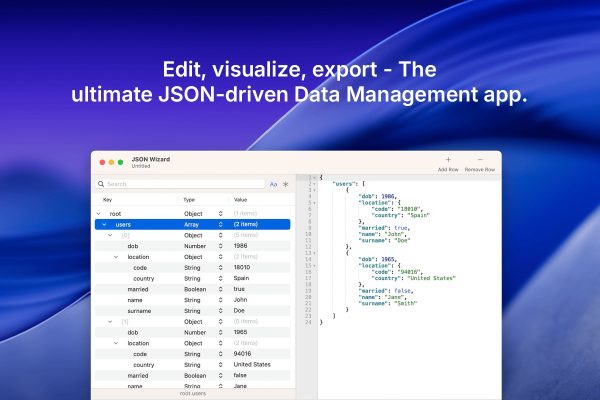Collapse the location node containing code 18010
Screen dimensions: 600x400
coord(116,257)
